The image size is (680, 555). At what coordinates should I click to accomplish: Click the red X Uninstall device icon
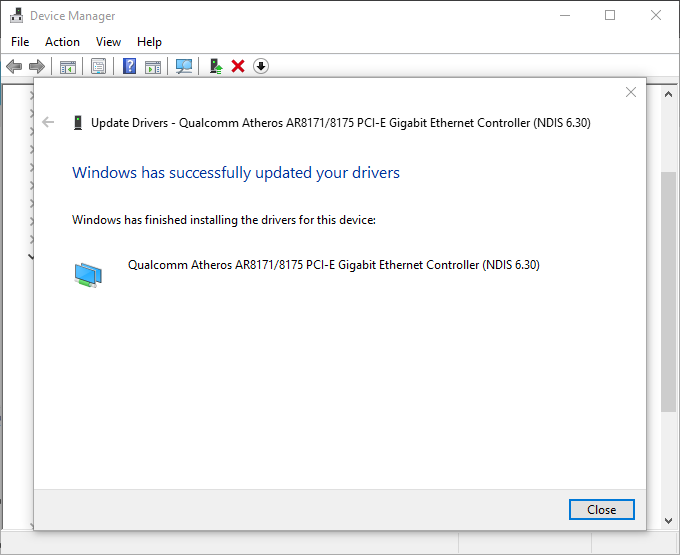(x=238, y=66)
